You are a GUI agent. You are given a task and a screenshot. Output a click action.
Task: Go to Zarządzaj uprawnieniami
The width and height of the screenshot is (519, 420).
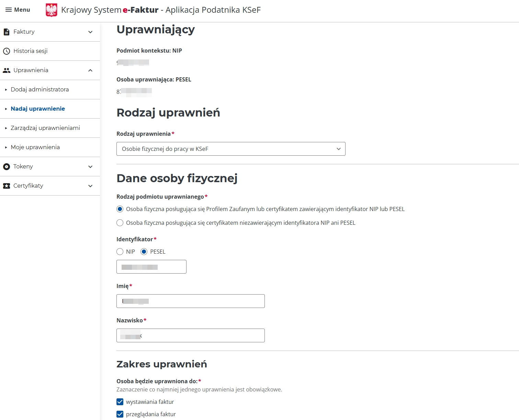[50, 128]
